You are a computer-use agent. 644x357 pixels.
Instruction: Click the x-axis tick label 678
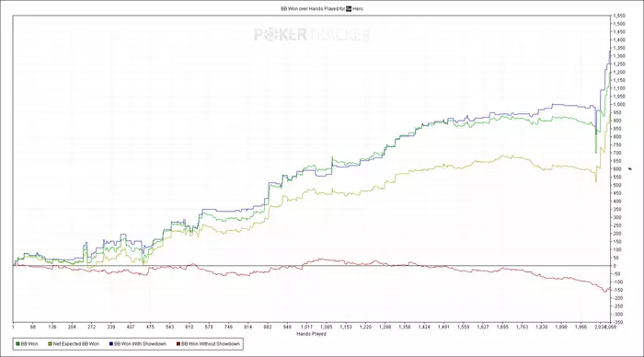point(209,327)
